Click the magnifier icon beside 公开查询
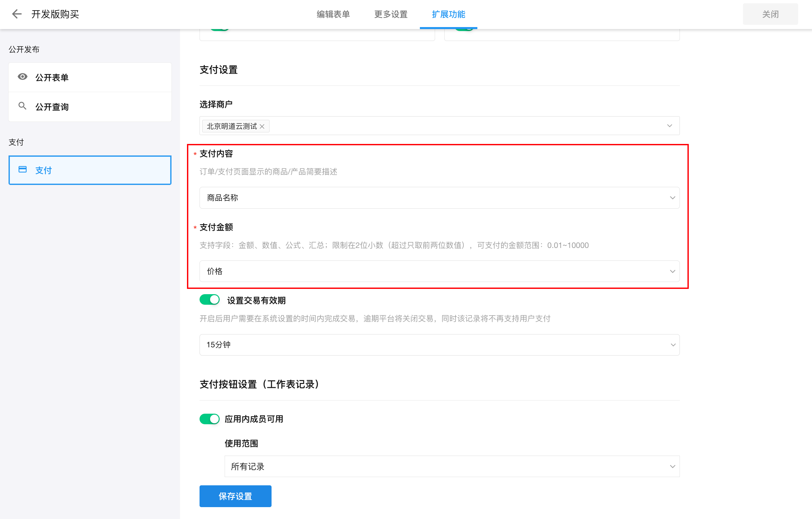The width and height of the screenshot is (812, 519). (x=22, y=106)
